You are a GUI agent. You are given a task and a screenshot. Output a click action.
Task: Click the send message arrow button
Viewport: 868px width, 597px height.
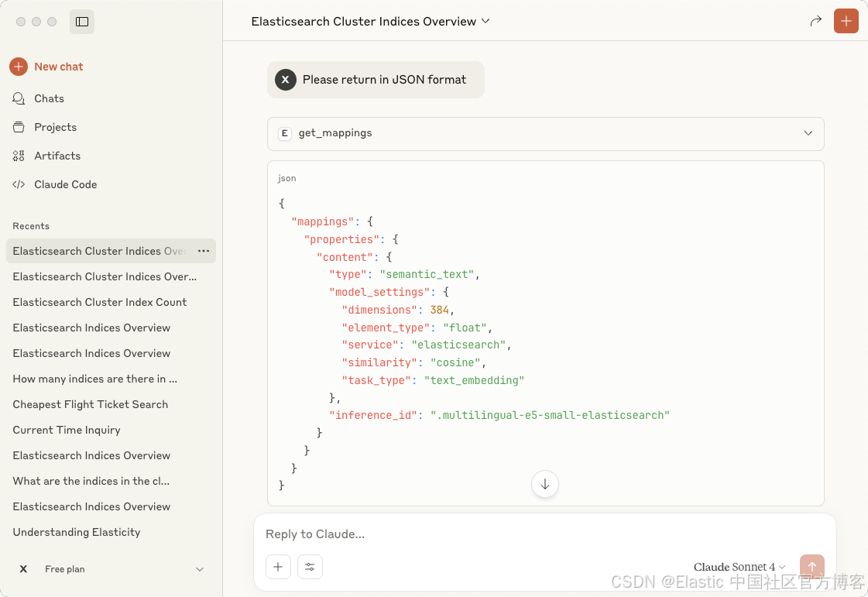pos(812,567)
